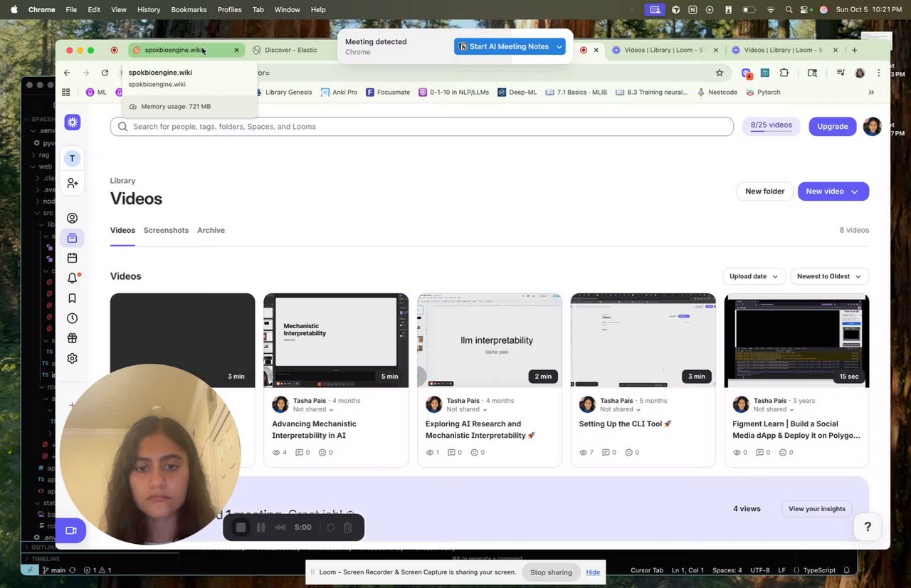
Task: Switch to the Archive tab
Action: (x=211, y=231)
